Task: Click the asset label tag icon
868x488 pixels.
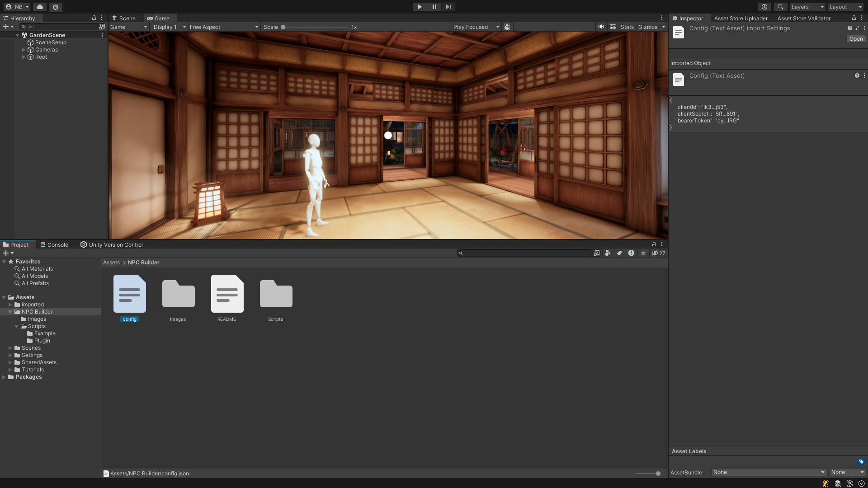Action: point(861,462)
